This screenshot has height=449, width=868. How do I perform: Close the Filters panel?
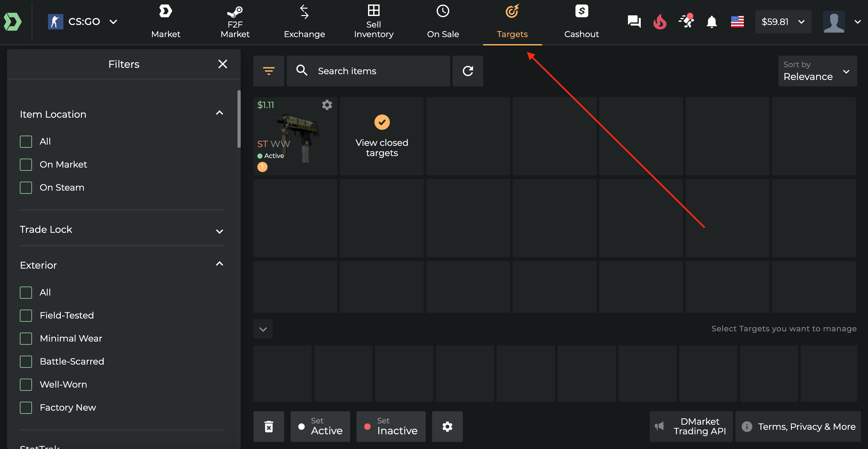tap(223, 64)
